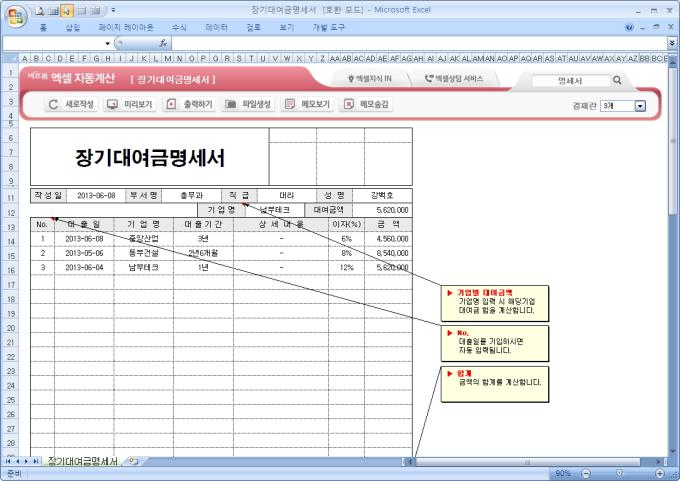Open the 보기 ribbon tab
This screenshot has width=680, height=481.
287,27
